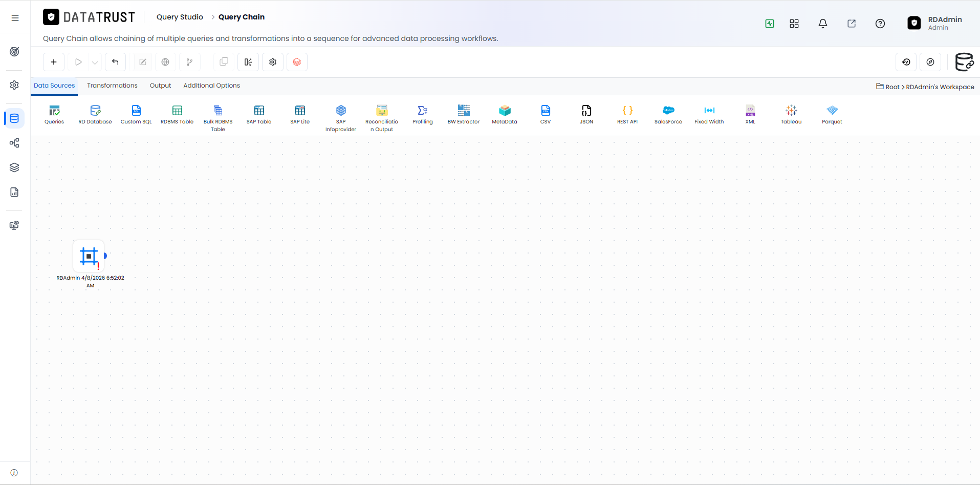The height and width of the screenshot is (485, 980).
Task: Click the copy duplicate toolbar icon
Action: point(224,62)
